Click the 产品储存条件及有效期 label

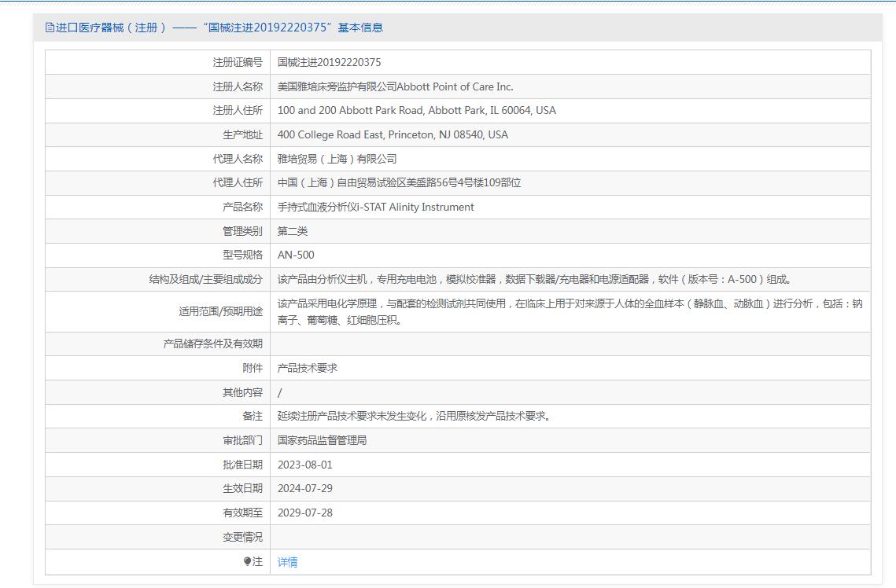coord(213,344)
